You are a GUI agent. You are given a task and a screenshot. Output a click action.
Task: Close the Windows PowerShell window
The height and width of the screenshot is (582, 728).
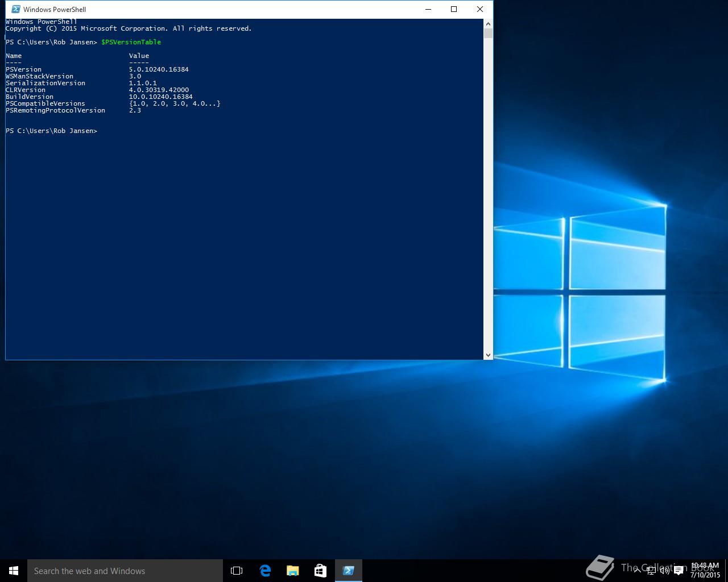click(x=480, y=9)
